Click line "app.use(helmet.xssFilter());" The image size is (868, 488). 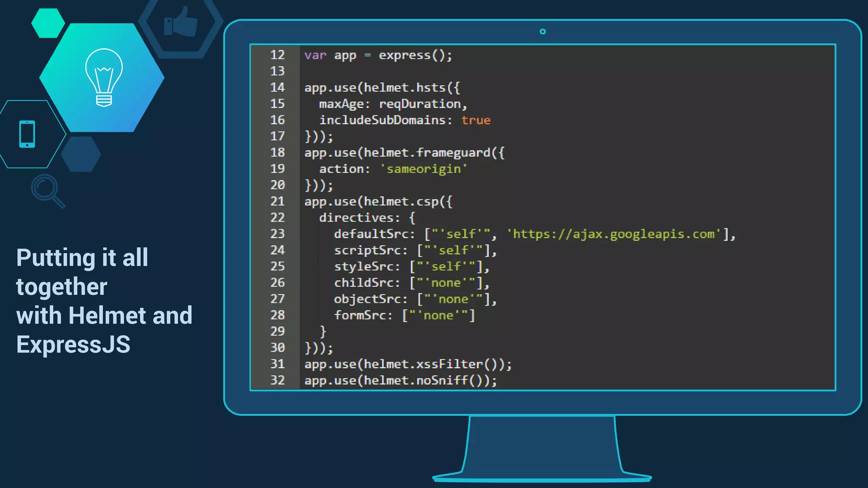(x=408, y=364)
